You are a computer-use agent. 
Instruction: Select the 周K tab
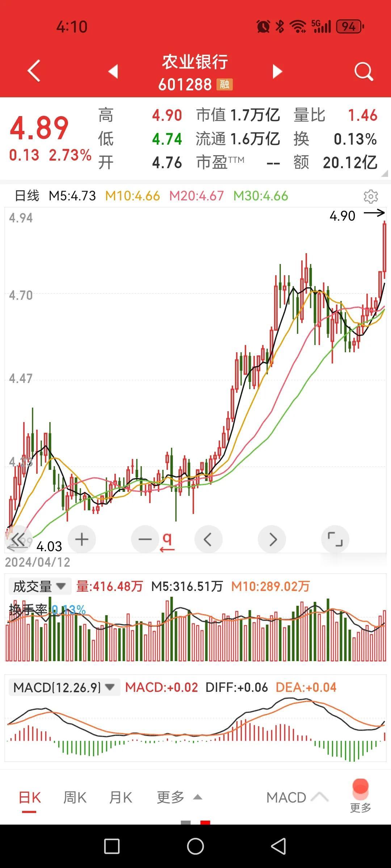pyautogui.click(x=75, y=797)
